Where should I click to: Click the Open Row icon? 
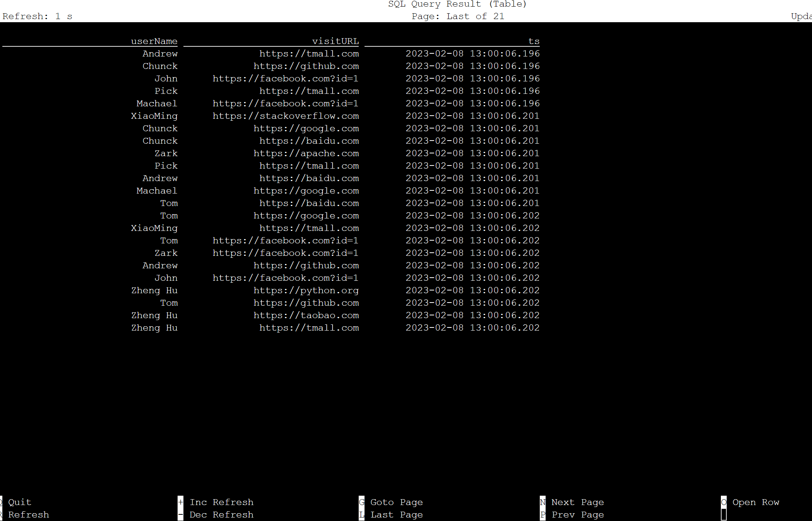(724, 502)
